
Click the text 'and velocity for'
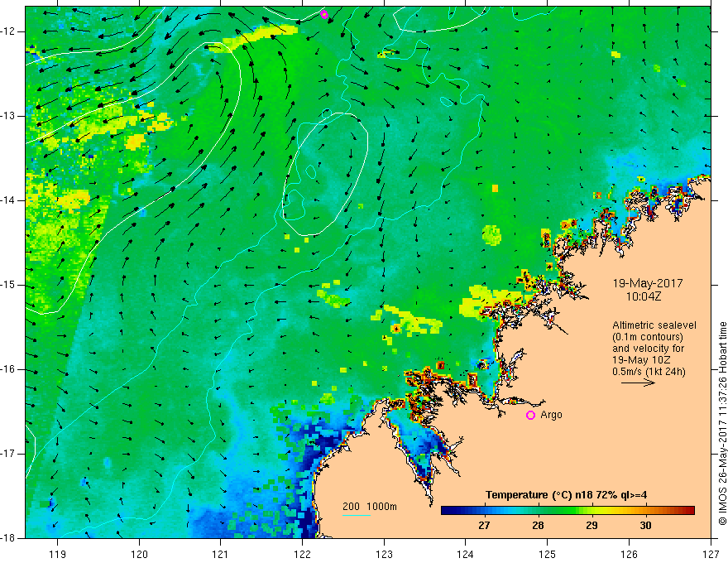tap(648, 349)
